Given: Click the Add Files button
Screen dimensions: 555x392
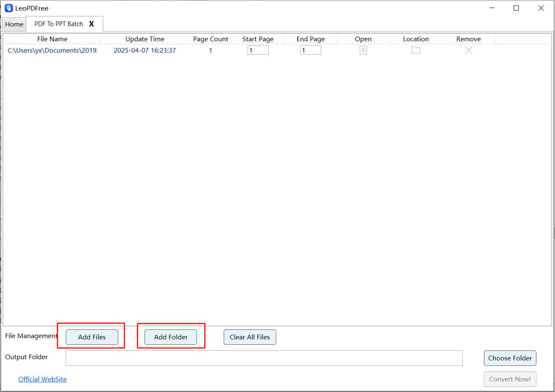Looking at the screenshot, I should 91,337.
